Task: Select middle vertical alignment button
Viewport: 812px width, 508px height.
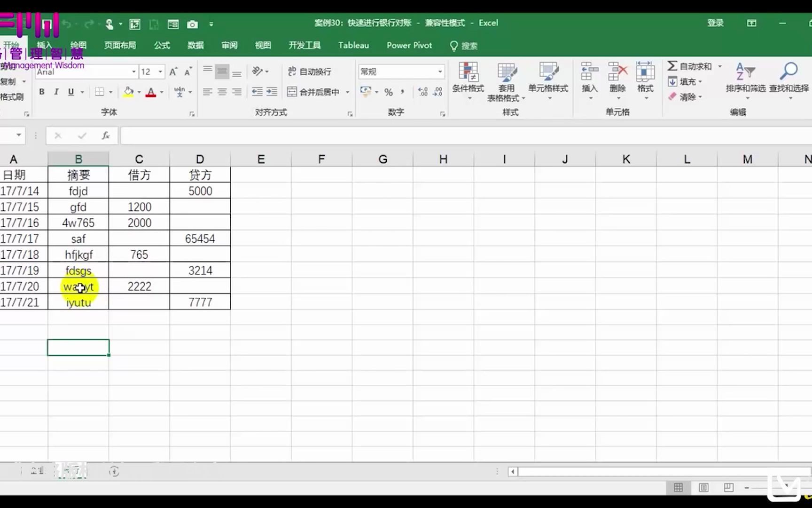Action: point(222,71)
